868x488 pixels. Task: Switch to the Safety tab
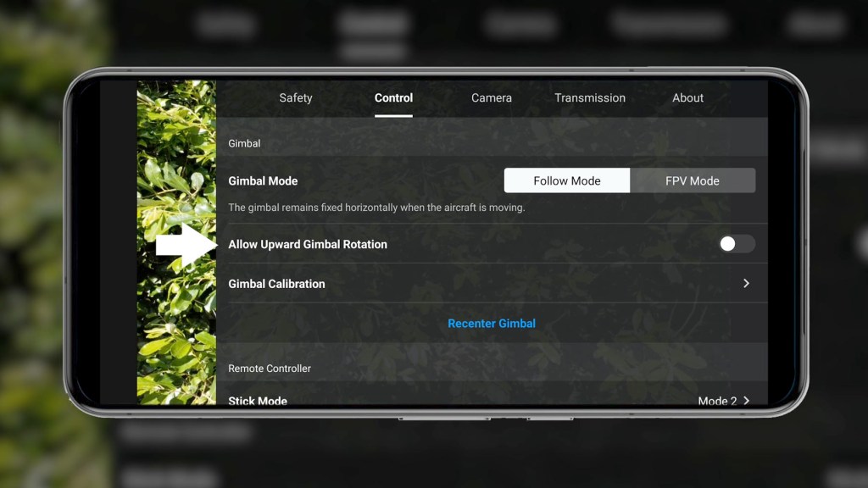coord(295,97)
